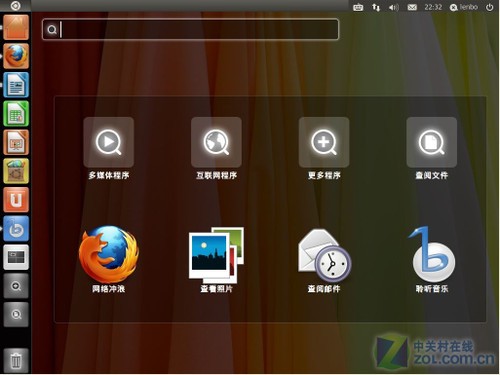Open the Workspace Switcher launcher icon
Viewport: 500px width, 375px height.
(16, 257)
